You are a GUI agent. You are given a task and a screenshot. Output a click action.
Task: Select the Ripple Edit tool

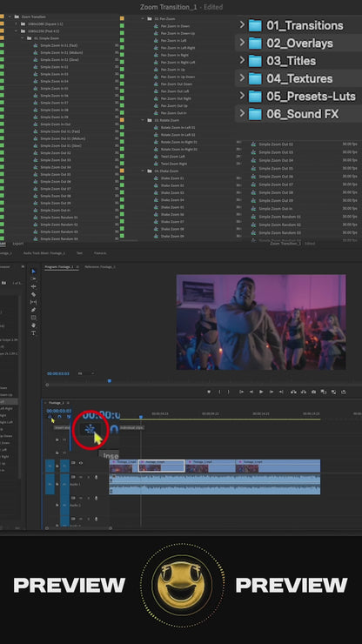pos(34,286)
